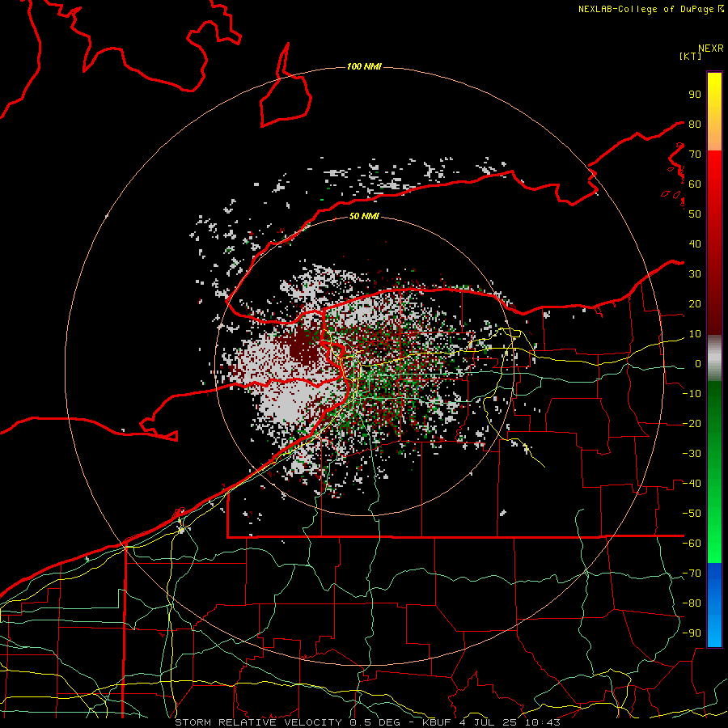Click the gray zero-velocity segment of color bar
This screenshot has height=728, width=728.
coord(714,360)
